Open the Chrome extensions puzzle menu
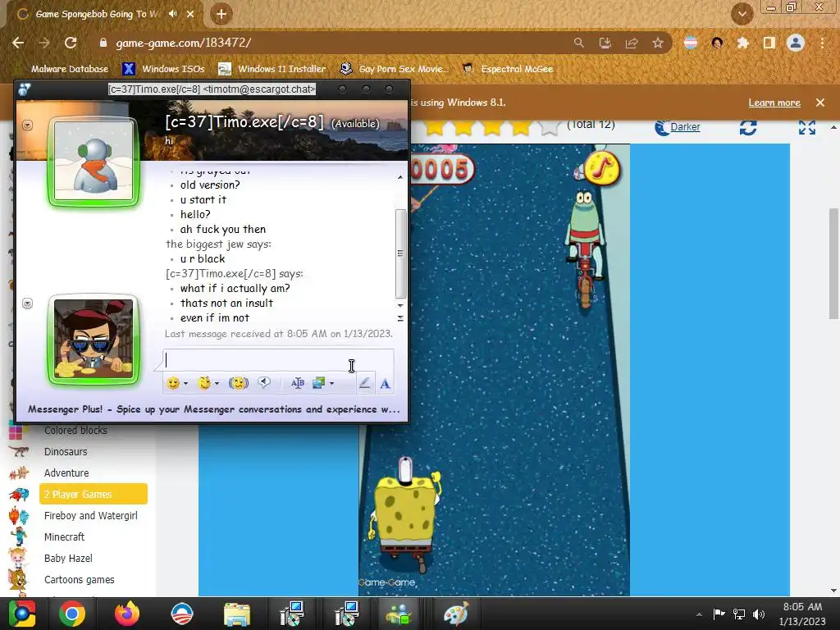 coord(742,43)
